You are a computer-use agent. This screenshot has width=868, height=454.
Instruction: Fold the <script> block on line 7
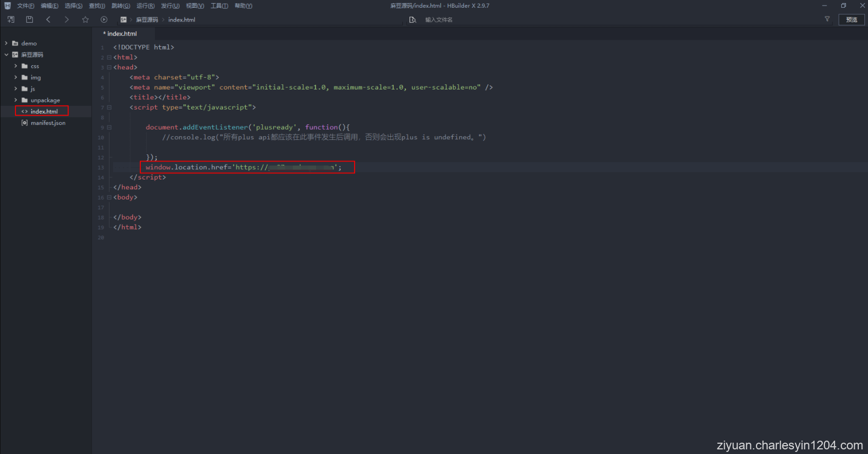coord(109,107)
